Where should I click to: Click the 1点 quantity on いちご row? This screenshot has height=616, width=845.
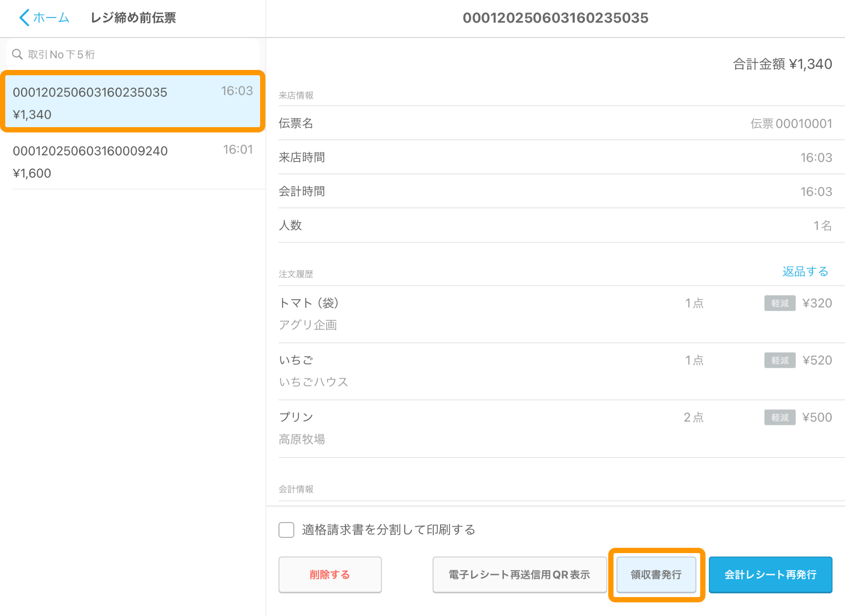tap(694, 360)
